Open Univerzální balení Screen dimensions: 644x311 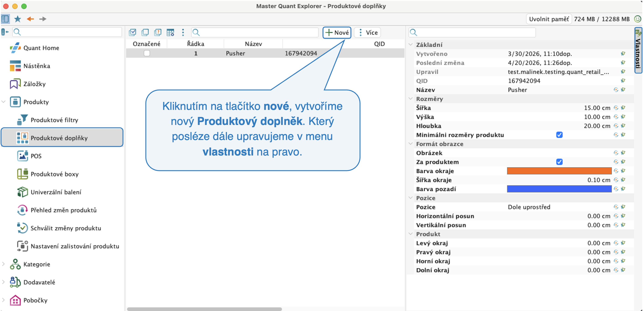pos(49,192)
